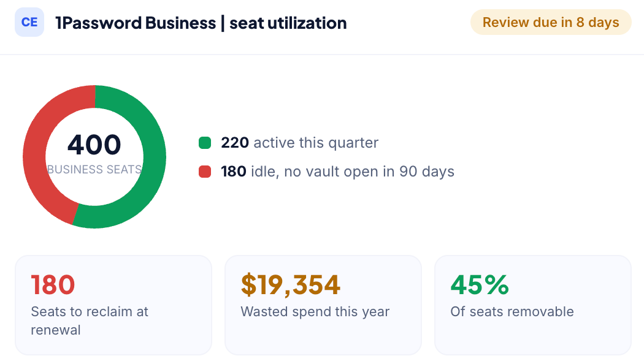Click the red idle legend swatch

205,172
